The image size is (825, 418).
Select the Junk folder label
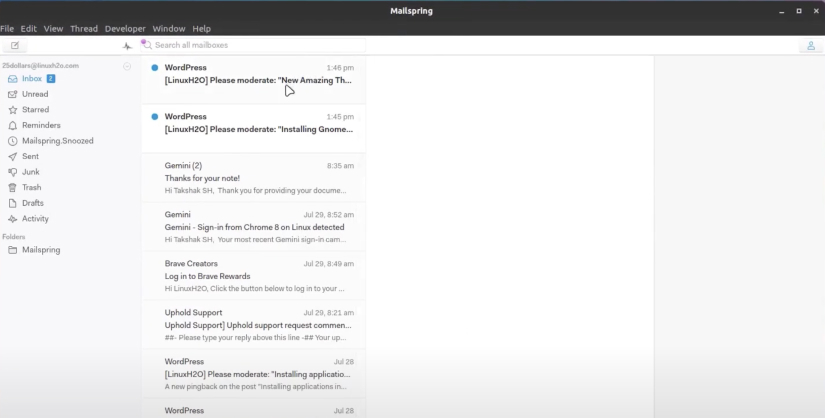pos(31,172)
